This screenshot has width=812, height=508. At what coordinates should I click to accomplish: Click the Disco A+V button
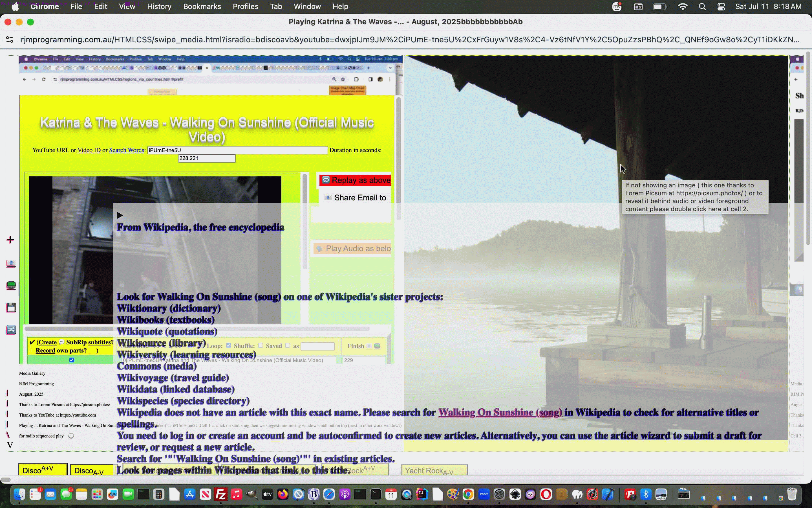click(43, 470)
